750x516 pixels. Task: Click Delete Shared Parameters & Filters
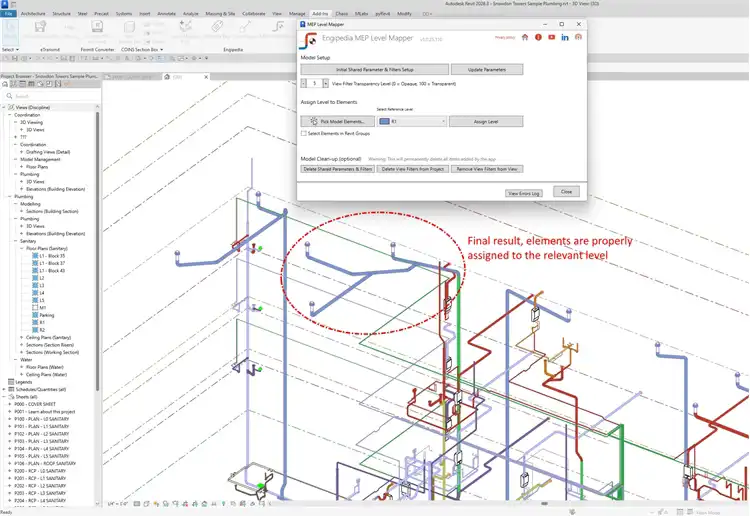(x=337, y=169)
